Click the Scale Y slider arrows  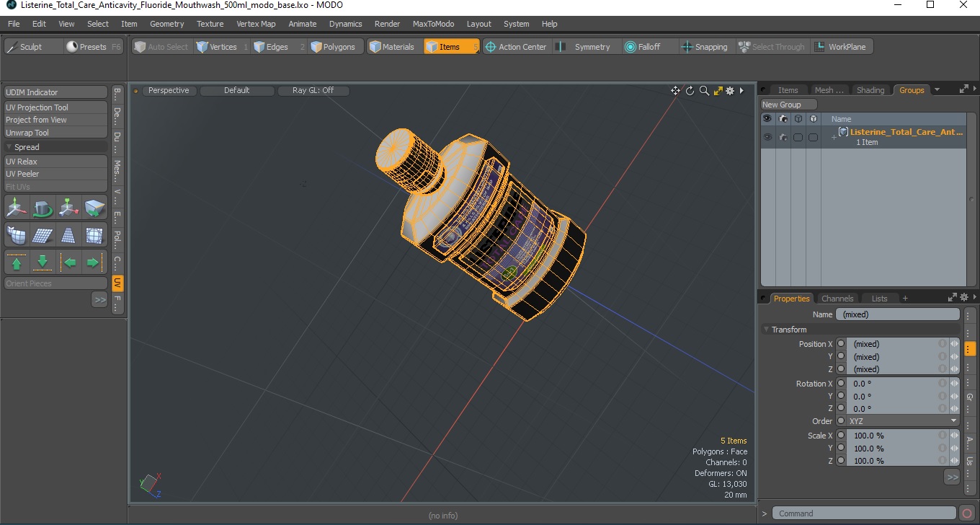(x=954, y=448)
